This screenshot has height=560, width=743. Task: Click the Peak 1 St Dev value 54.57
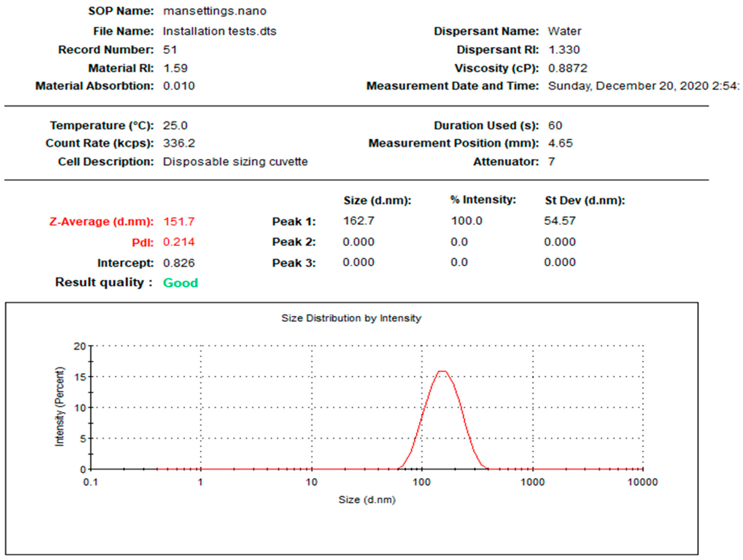[560, 221]
